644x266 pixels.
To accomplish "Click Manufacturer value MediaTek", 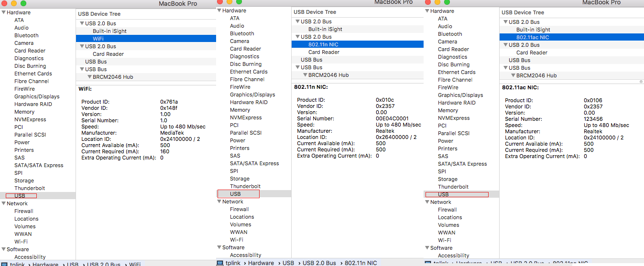I will coord(172,133).
